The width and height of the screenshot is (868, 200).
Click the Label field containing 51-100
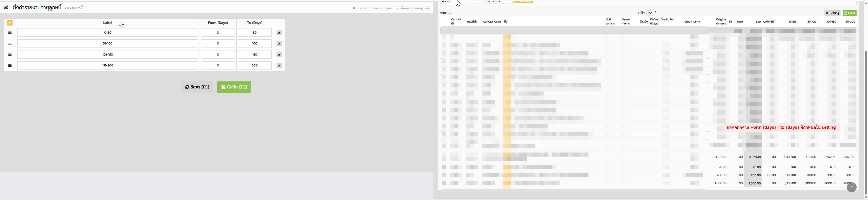[x=108, y=44]
